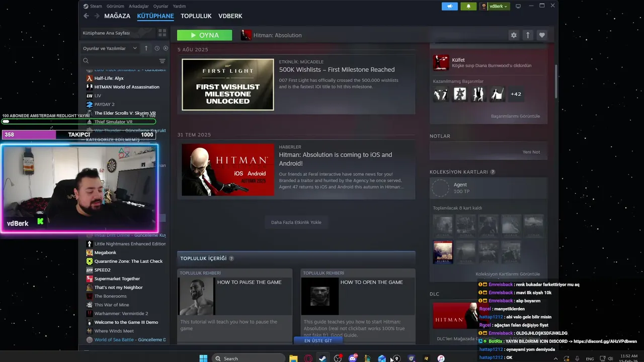Select Welcome to the Game III Demo
Screen dimensions: 644x362
126,322
